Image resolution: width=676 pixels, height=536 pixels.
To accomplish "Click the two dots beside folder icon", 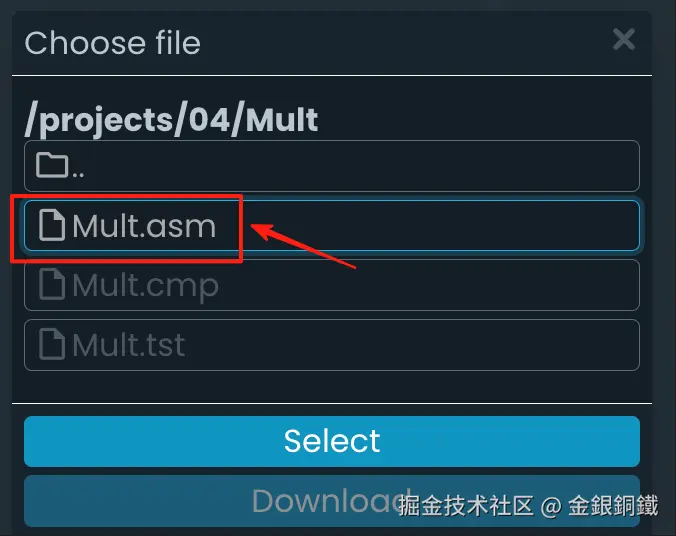I will (78, 174).
